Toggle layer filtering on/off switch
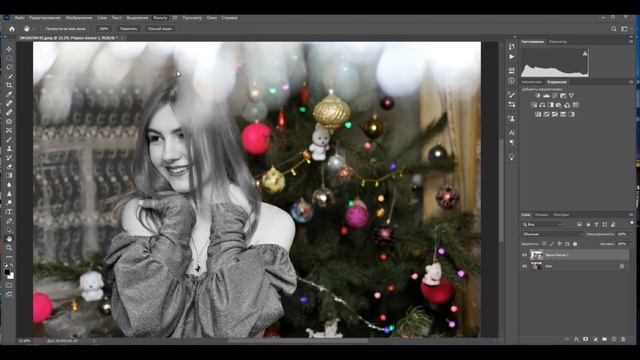The image size is (640, 360). [632, 223]
